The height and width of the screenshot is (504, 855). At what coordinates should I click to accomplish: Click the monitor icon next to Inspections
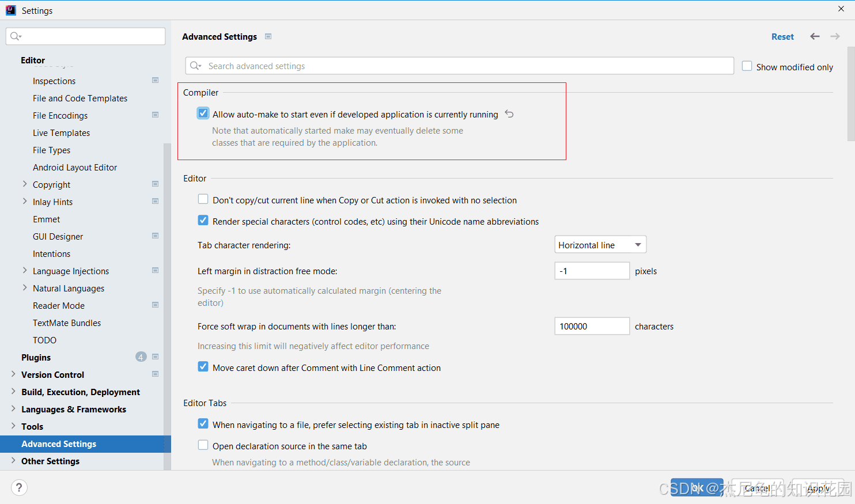tap(155, 81)
